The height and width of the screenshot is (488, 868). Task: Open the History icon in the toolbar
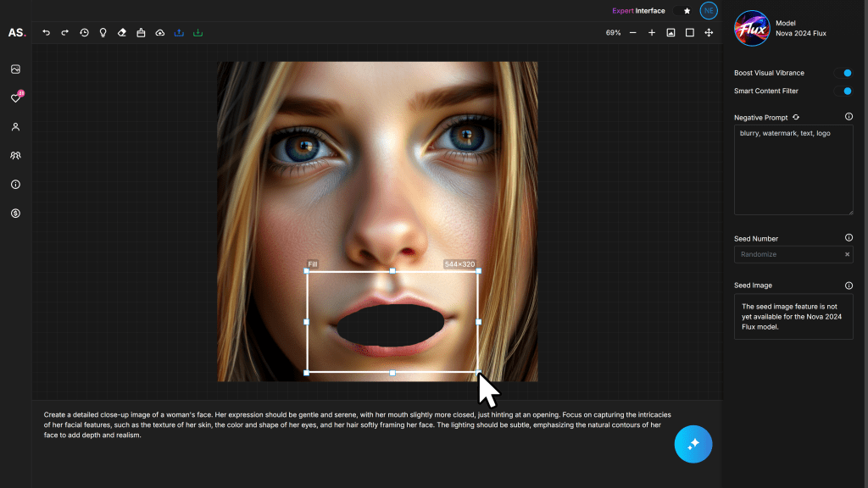coord(84,33)
